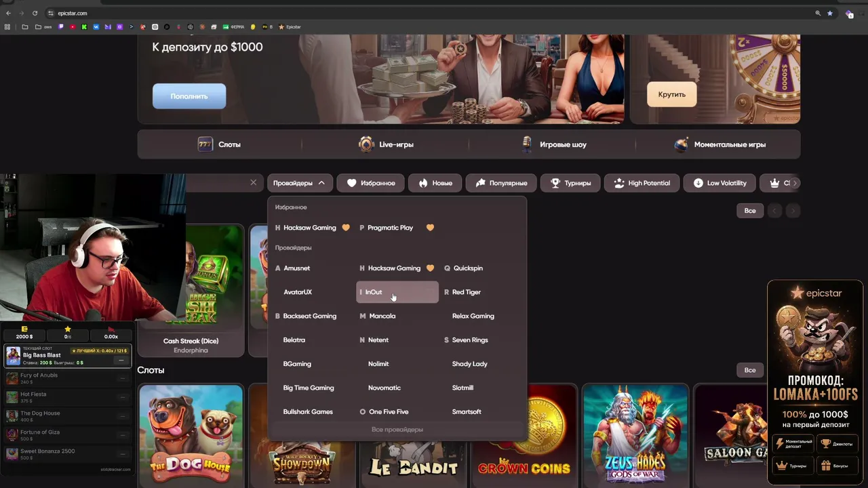Open the ФЕРМА bookmark
The width and height of the screenshot is (868, 488).
click(x=234, y=27)
